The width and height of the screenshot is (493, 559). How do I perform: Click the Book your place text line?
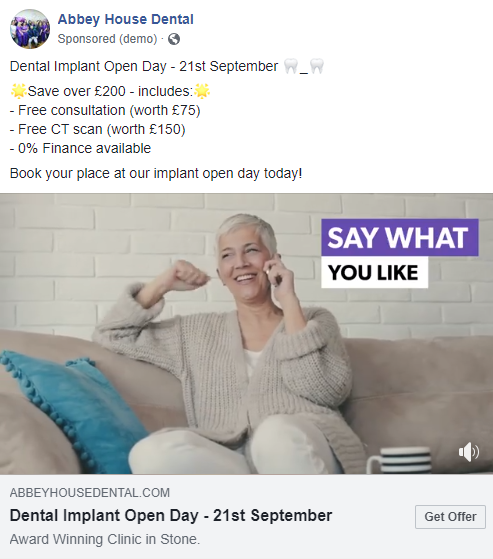pos(156,174)
